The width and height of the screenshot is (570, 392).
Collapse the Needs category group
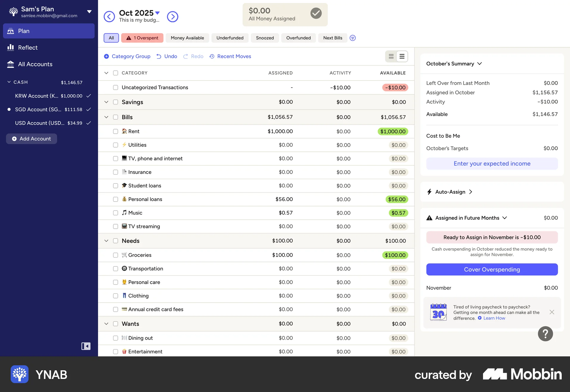pyautogui.click(x=106, y=241)
